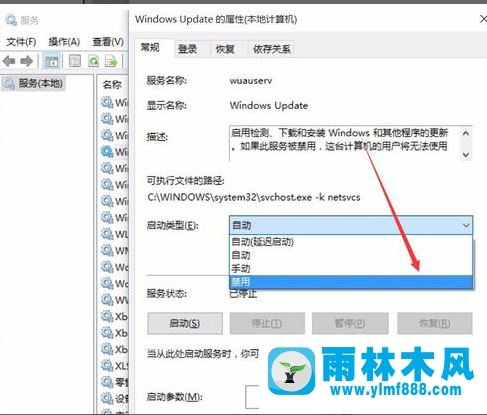Click the green Refresh toolbar icon
The height and width of the screenshot is (415, 487).
pos(93,61)
